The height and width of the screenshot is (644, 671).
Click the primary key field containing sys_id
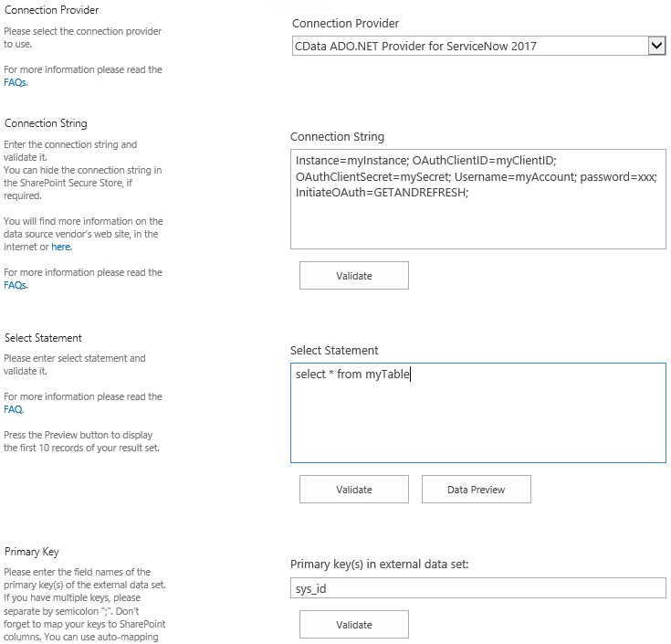pyautogui.click(x=477, y=588)
